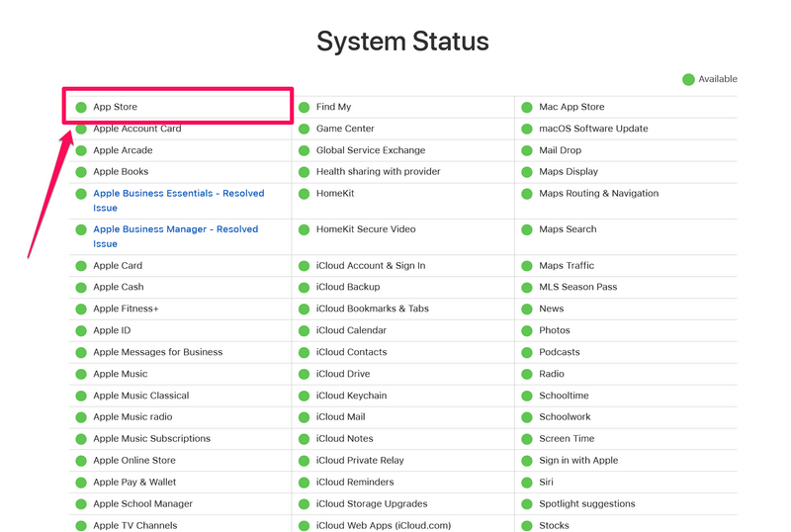Click the status dot beside iCloud Backup
791x532 pixels.
pyautogui.click(x=305, y=288)
